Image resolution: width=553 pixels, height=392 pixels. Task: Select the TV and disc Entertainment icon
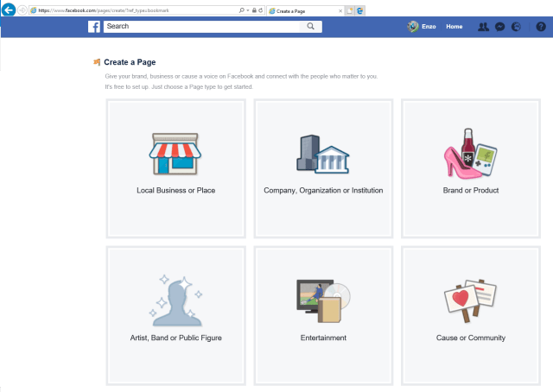pyautogui.click(x=323, y=301)
